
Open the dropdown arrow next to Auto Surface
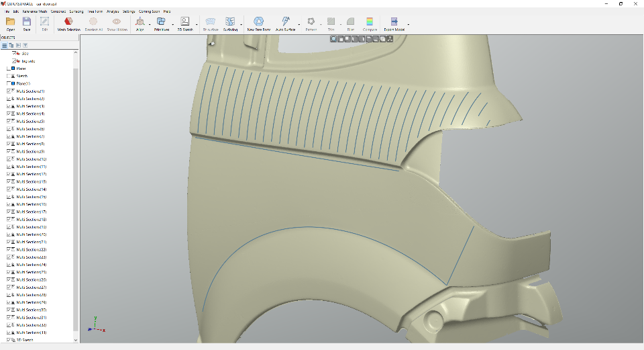(299, 25)
